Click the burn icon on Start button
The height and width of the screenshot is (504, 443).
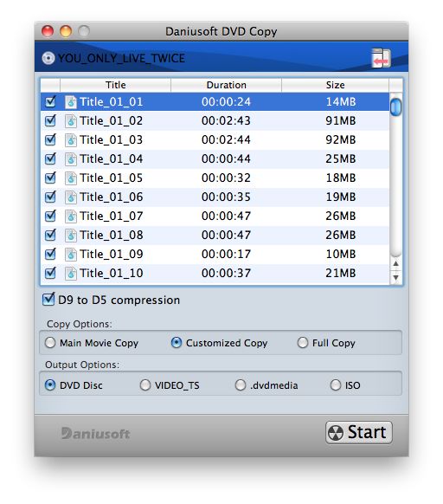point(336,433)
